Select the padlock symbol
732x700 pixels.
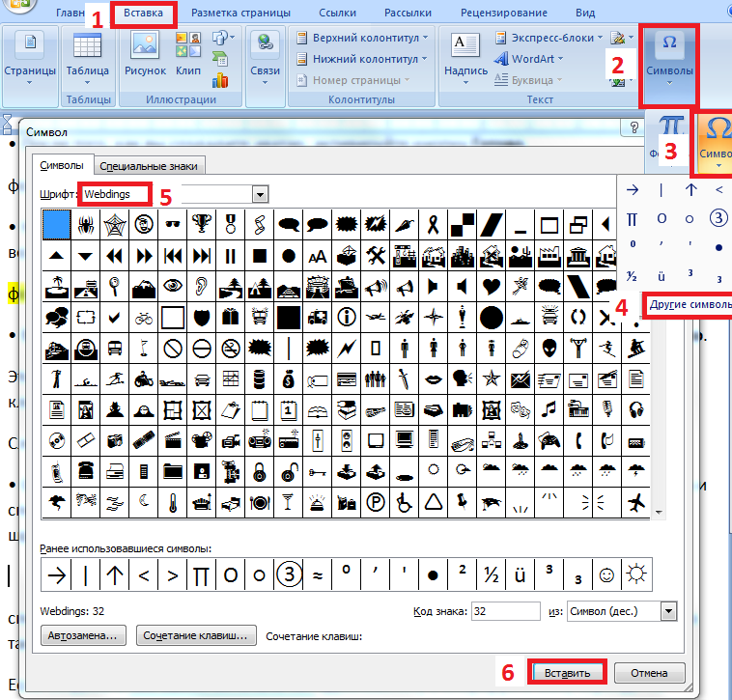coord(260,472)
